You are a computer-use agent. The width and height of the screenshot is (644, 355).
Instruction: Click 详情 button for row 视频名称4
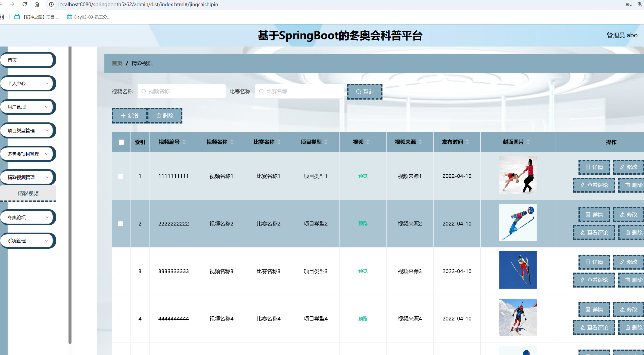[594, 310]
